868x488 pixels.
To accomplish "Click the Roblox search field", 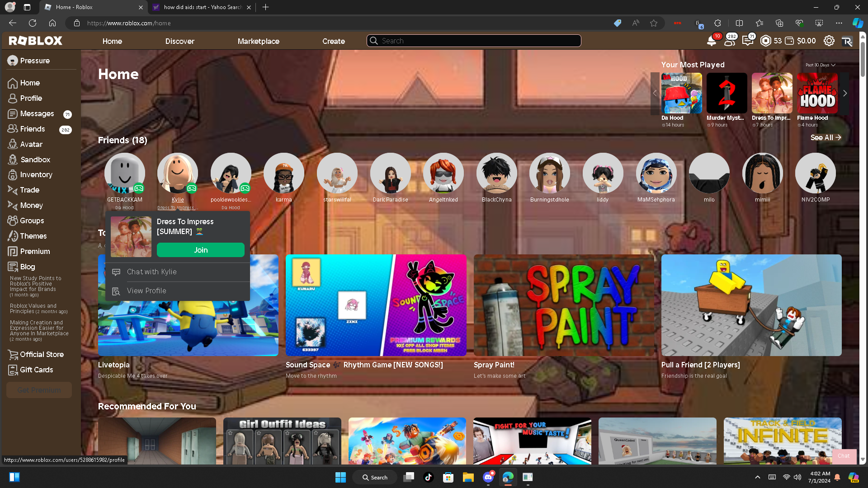I will click(x=474, y=41).
